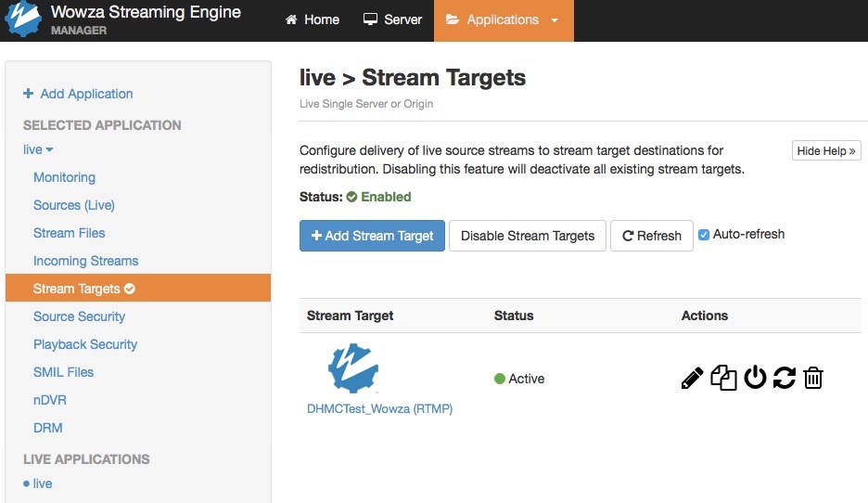This screenshot has width=868, height=503.
Task: Go to SMIL Files
Action: 64,372
